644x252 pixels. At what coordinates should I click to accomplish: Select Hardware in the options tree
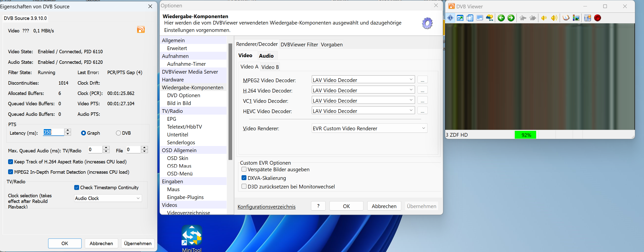pos(173,80)
